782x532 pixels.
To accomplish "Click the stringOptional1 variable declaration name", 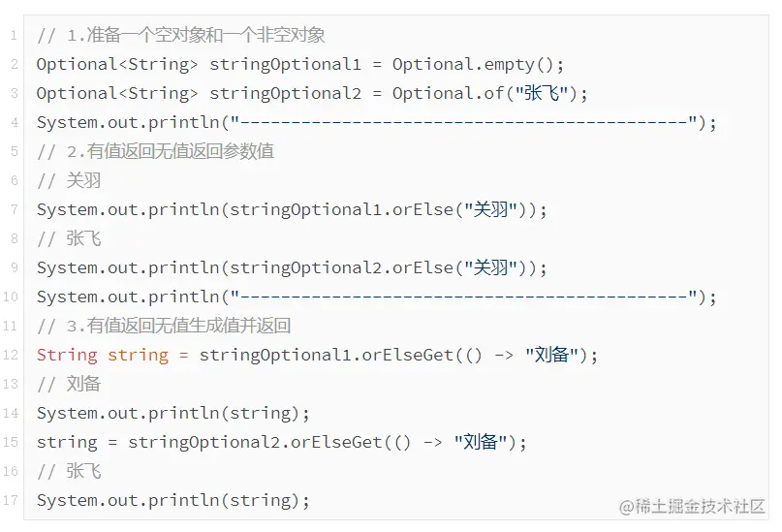I will (285, 65).
